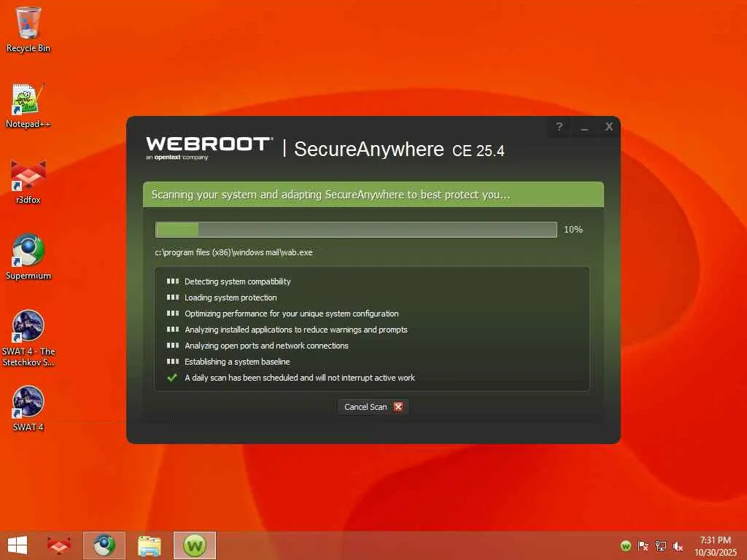Open File Explorer from the taskbar

pyautogui.click(x=149, y=545)
